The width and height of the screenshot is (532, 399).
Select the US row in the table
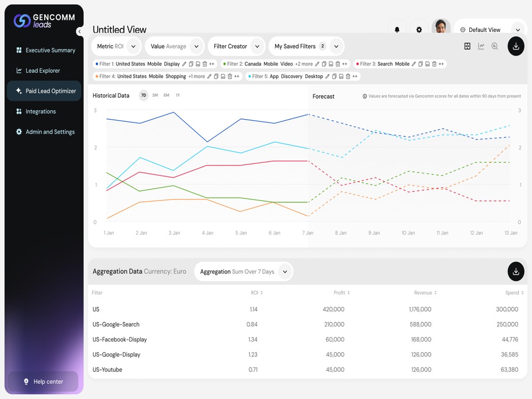[x=307, y=310]
